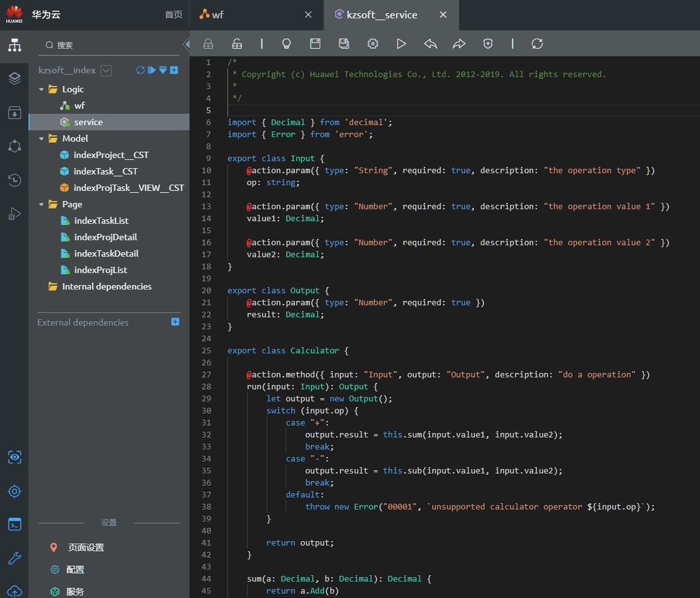Screen dimensions: 700x598
Task: Click the unlocked padlock toolbar icon
Action: pyautogui.click(x=237, y=44)
